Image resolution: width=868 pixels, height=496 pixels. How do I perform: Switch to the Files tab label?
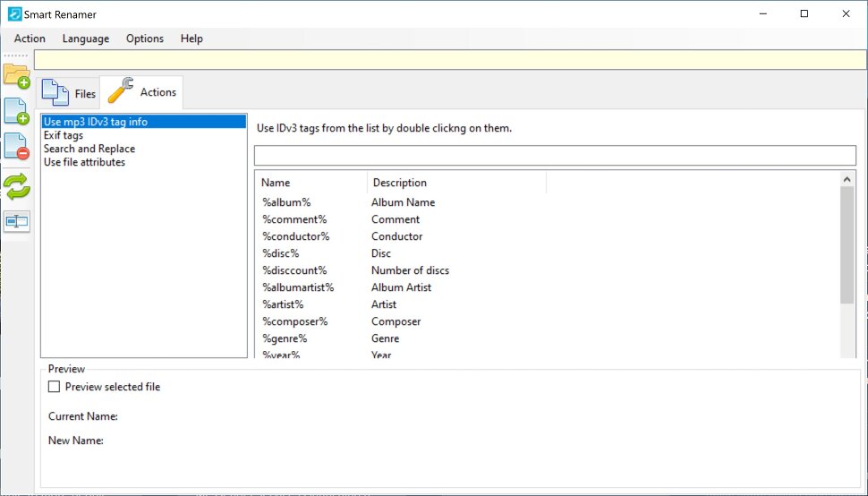(85, 94)
